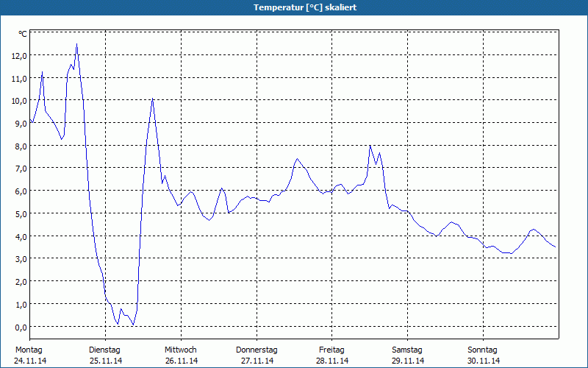Click the 6,0 y-axis value
This screenshot has height=368, width=588.
[21, 191]
